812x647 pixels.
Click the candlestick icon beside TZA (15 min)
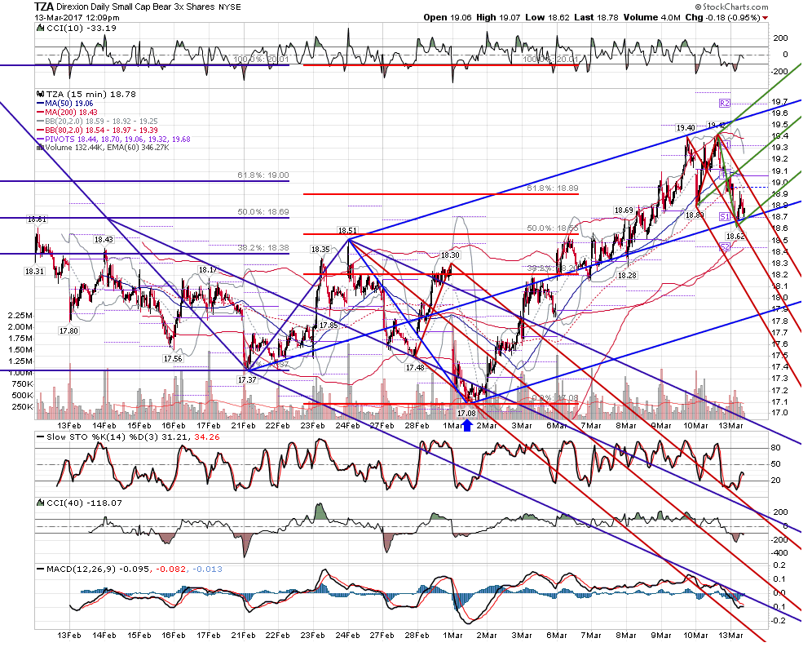(41, 95)
